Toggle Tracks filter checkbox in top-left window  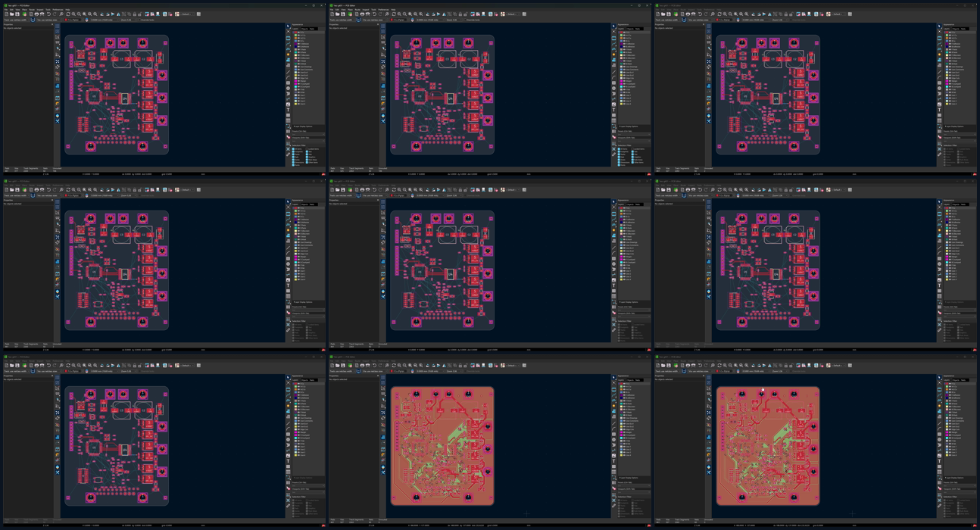pos(293,154)
